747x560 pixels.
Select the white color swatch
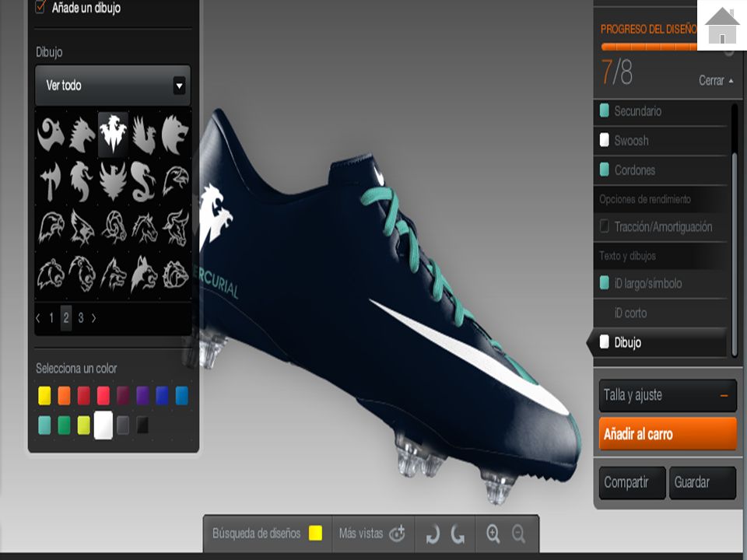click(x=103, y=425)
